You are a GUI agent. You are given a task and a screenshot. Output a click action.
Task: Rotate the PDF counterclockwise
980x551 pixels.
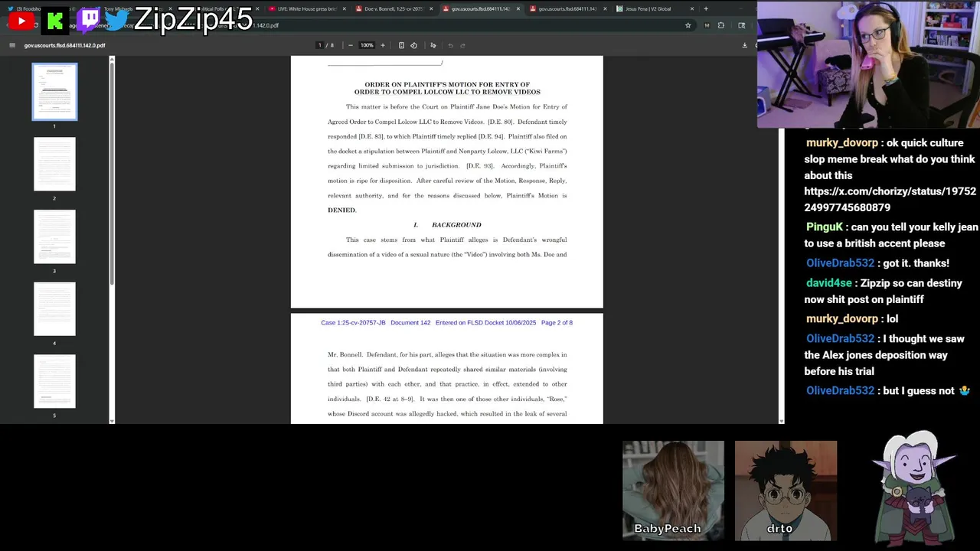pyautogui.click(x=414, y=45)
